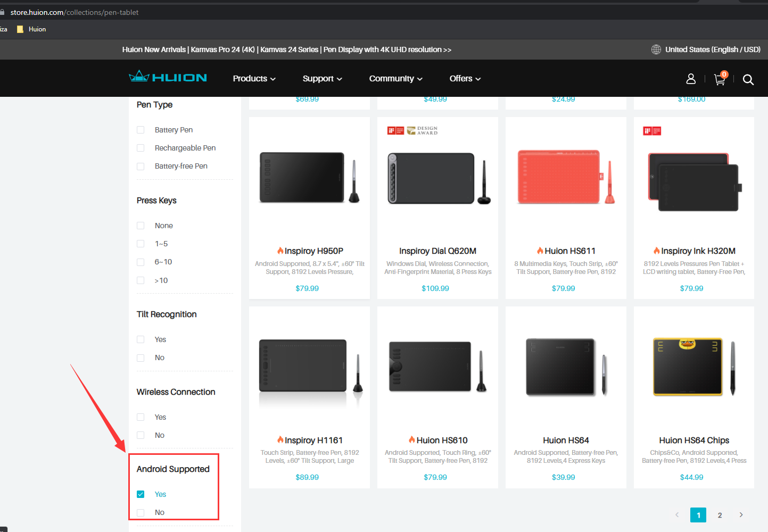Click the search magnifier icon
Screen dimensions: 768x532
pos(748,79)
